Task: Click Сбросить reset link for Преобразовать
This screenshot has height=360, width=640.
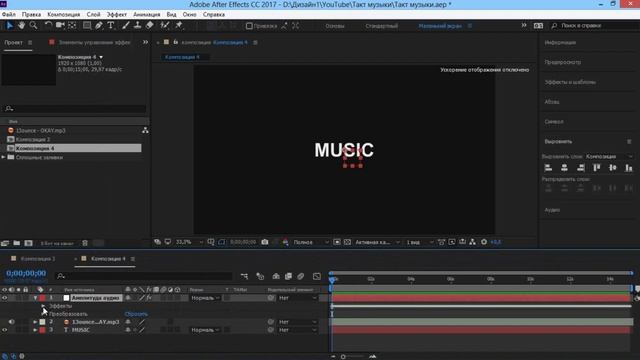Action: [x=136, y=314]
